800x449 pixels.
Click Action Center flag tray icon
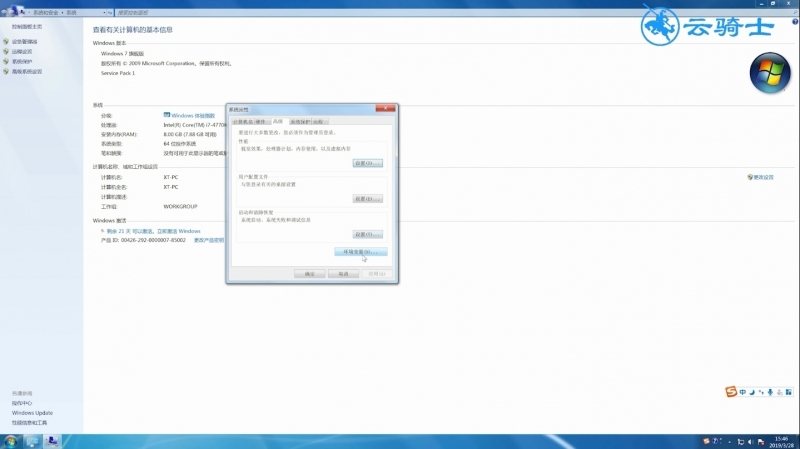coord(761,442)
